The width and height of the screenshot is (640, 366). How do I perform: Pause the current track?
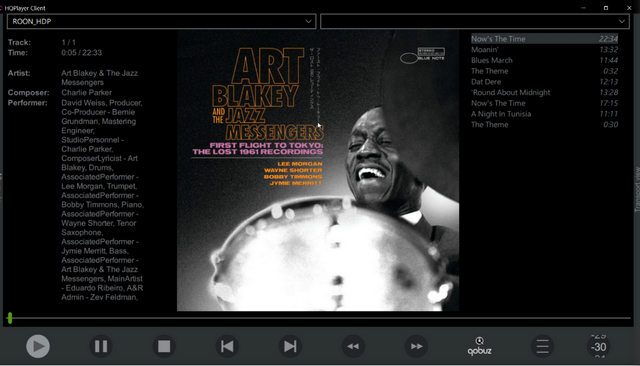click(x=101, y=346)
